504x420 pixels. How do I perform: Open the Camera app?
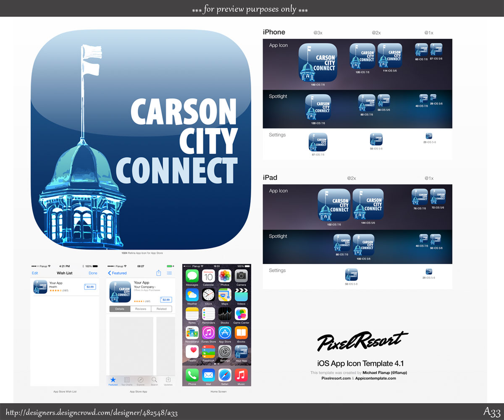[x=241, y=276]
